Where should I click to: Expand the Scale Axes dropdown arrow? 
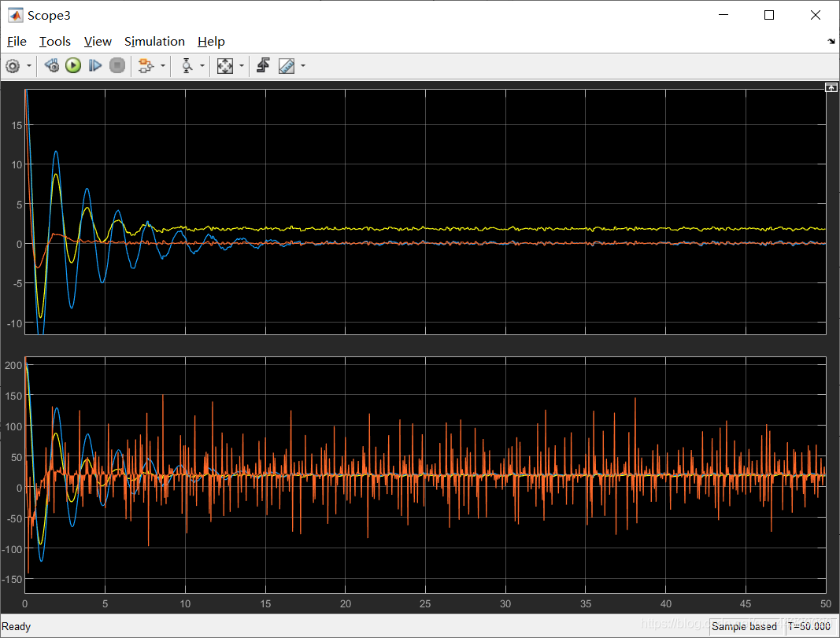coord(242,65)
